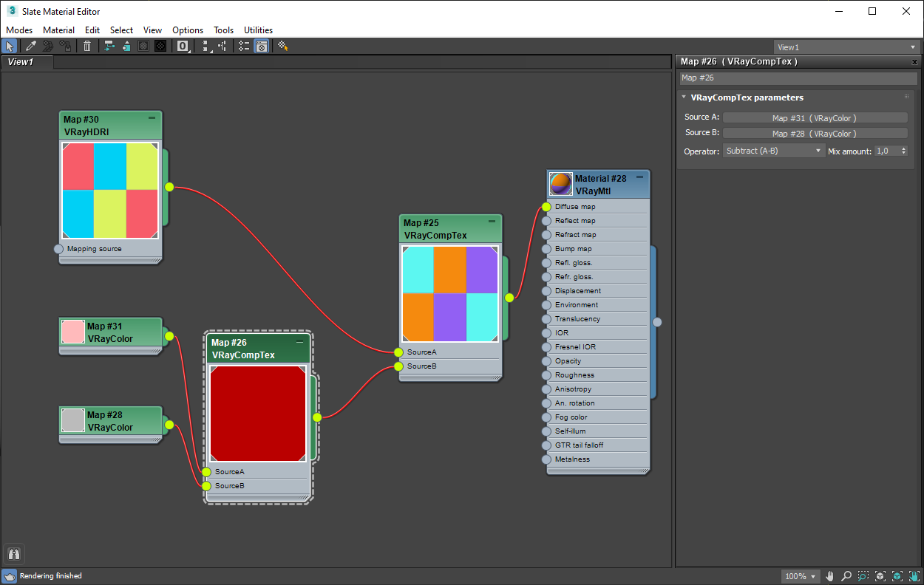924x585 pixels.
Task: Click the Zoom Extents icon in status bar
Action: (880, 576)
